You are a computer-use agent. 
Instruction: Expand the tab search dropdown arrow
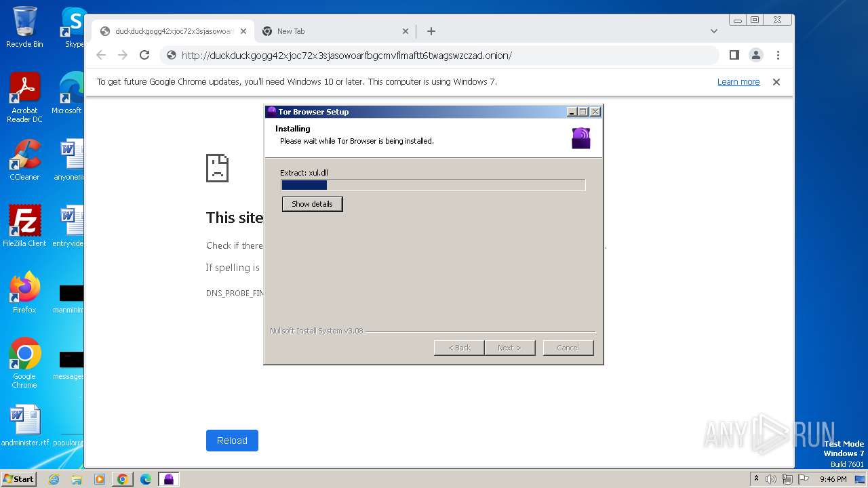coord(714,31)
